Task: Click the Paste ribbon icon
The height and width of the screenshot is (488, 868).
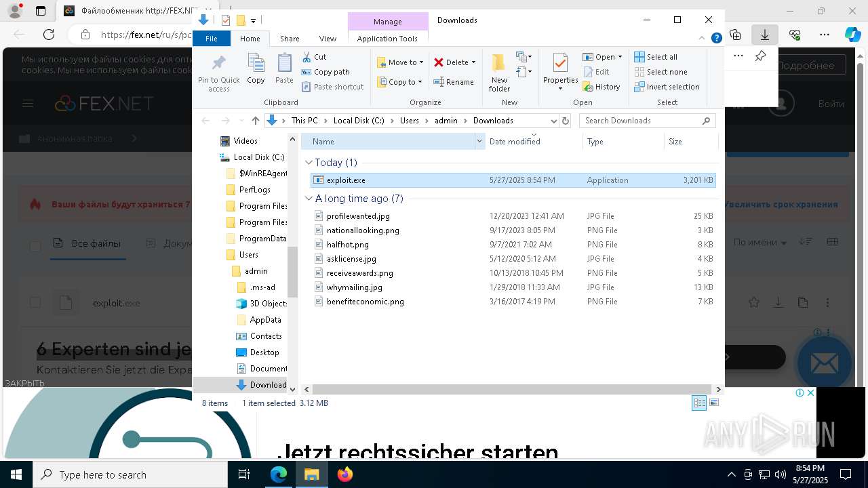Action: (x=284, y=69)
